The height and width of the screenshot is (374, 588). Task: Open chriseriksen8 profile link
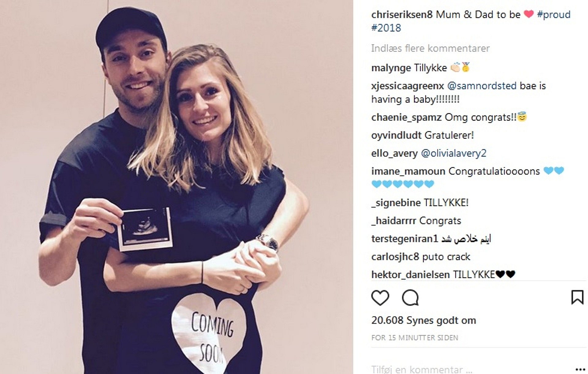pos(402,14)
